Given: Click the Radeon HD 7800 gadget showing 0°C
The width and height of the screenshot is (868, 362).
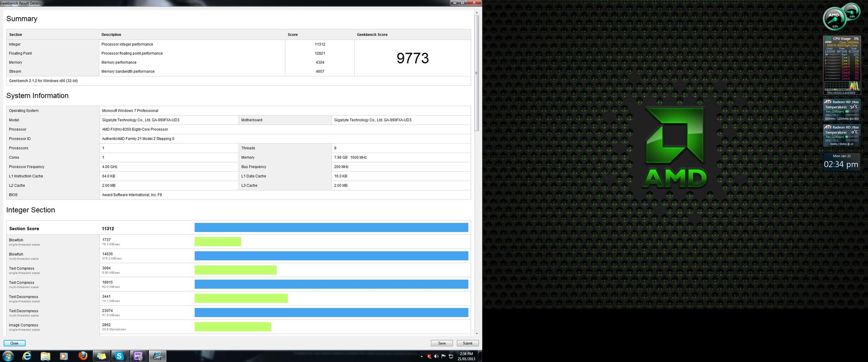Looking at the screenshot, I should click(x=842, y=135).
